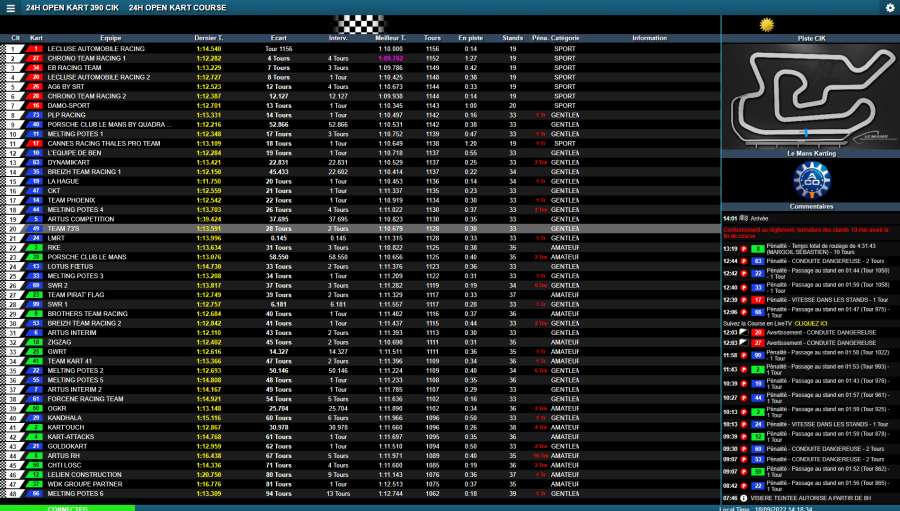This screenshot has width=900, height=511.
Task: Open the hamburger menu in the header
Action: [x=11, y=8]
